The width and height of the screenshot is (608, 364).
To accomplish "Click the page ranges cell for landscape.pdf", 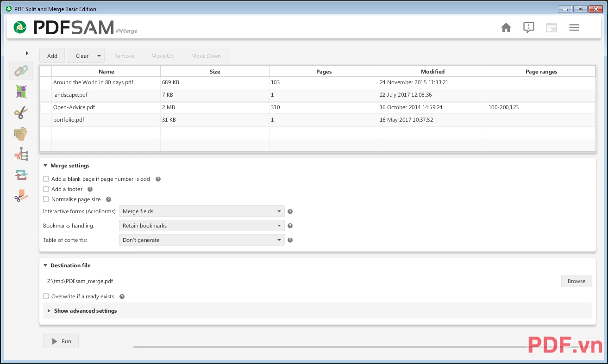I will [541, 95].
